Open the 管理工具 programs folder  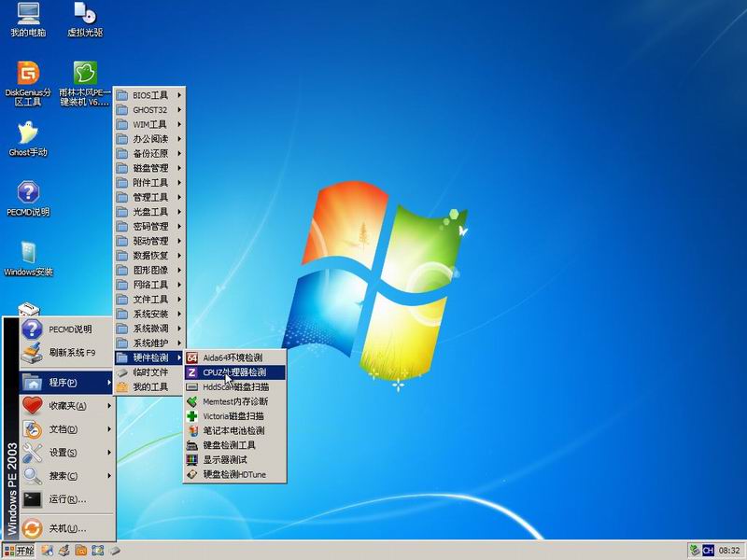(149, 197)
